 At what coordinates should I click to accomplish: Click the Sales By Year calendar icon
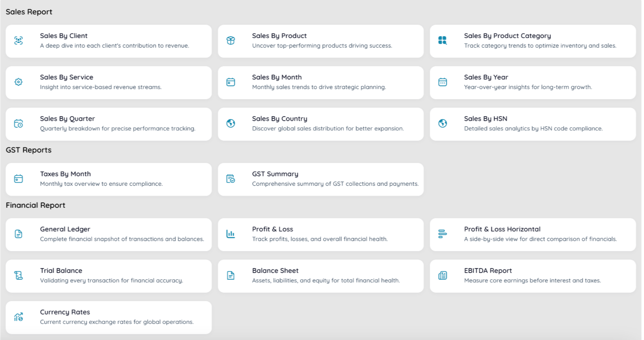click(x=442, y=82)
